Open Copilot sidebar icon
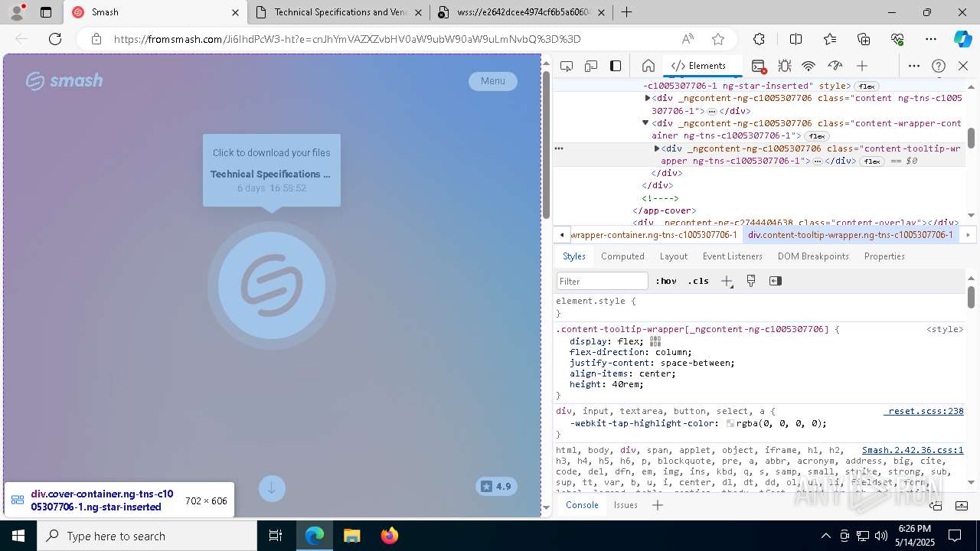Viewport: 980px width, 551px height. coord(962,39)
